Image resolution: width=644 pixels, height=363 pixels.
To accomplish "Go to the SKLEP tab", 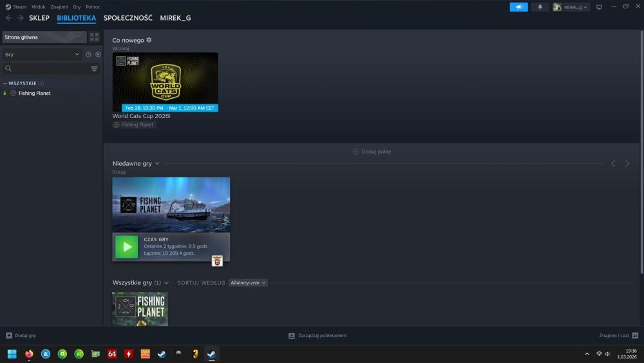I will (x=39, y=18).
